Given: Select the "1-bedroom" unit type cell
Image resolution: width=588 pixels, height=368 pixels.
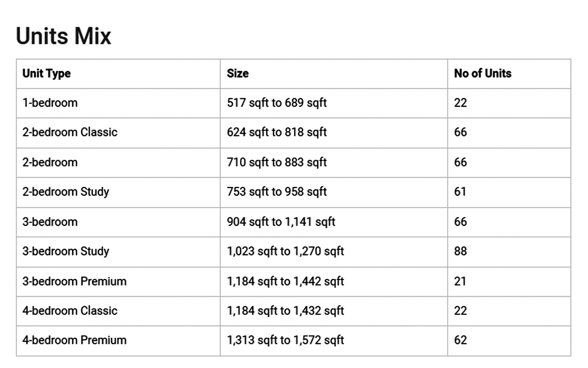Looking at the screenshot, I should point(50,103).
